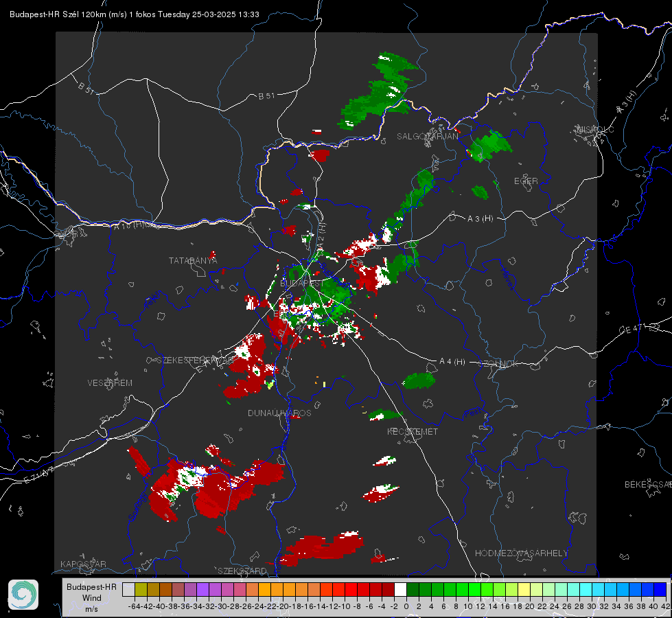This screenshot has height=618, width=672.
Task: Click the white zero-velocity swatch in the legend
Action: coord(400,589)
